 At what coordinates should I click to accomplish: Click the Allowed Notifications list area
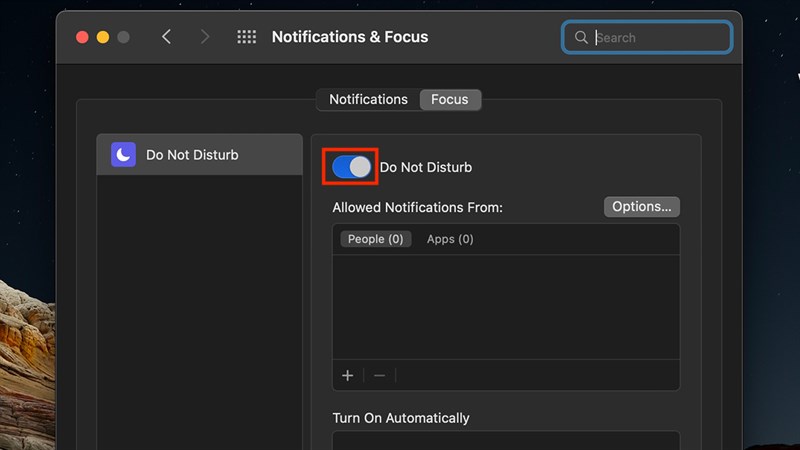click(x=506, y=306)
